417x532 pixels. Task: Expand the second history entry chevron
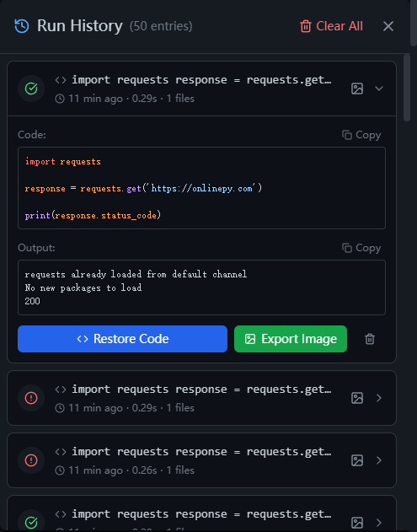[x=379, y=398]
